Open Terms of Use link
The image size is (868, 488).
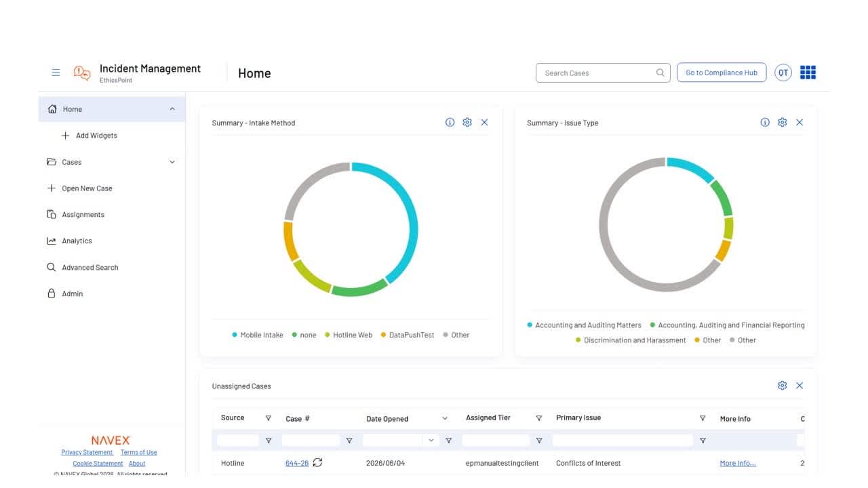click(138, 452)
